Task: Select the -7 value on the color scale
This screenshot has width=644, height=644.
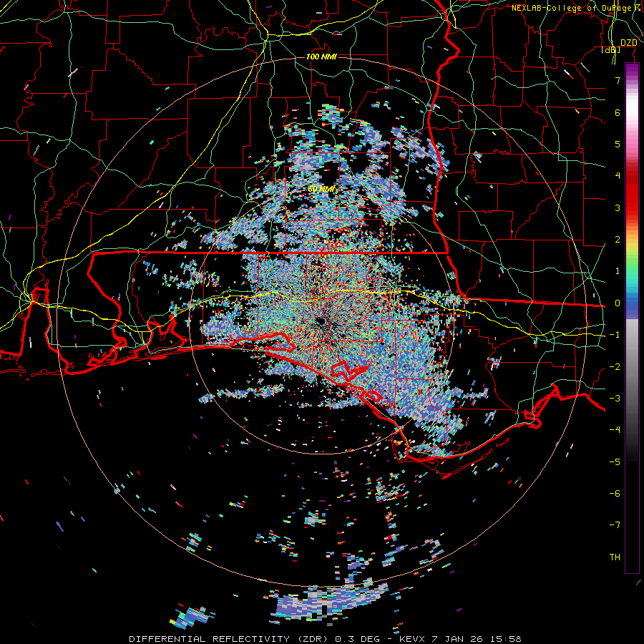Action: [x=615, y=525]
